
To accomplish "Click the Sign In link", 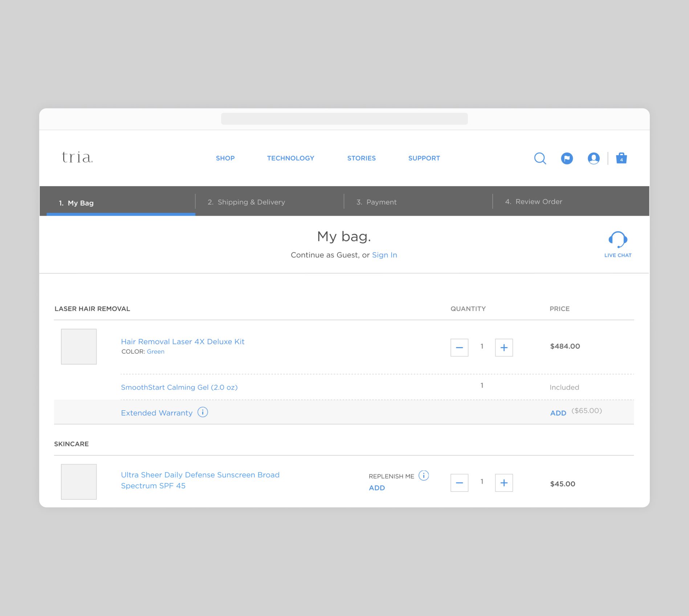I will click(384, 255).
